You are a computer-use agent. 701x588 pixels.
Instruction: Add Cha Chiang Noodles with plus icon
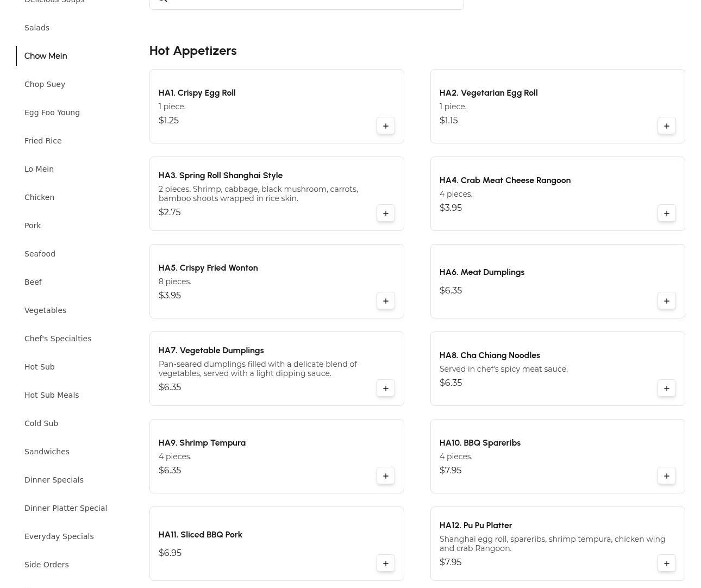click(x=666, y=389)
